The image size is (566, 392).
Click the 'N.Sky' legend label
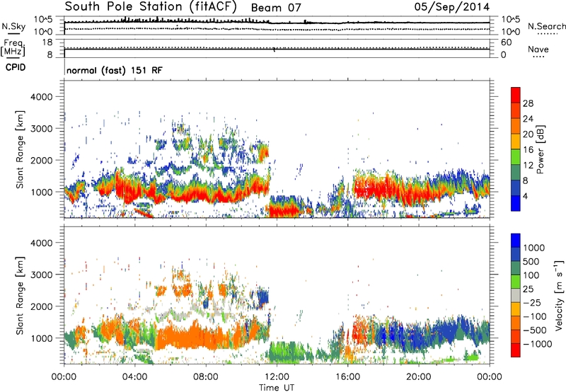click(x=13, y=26)
